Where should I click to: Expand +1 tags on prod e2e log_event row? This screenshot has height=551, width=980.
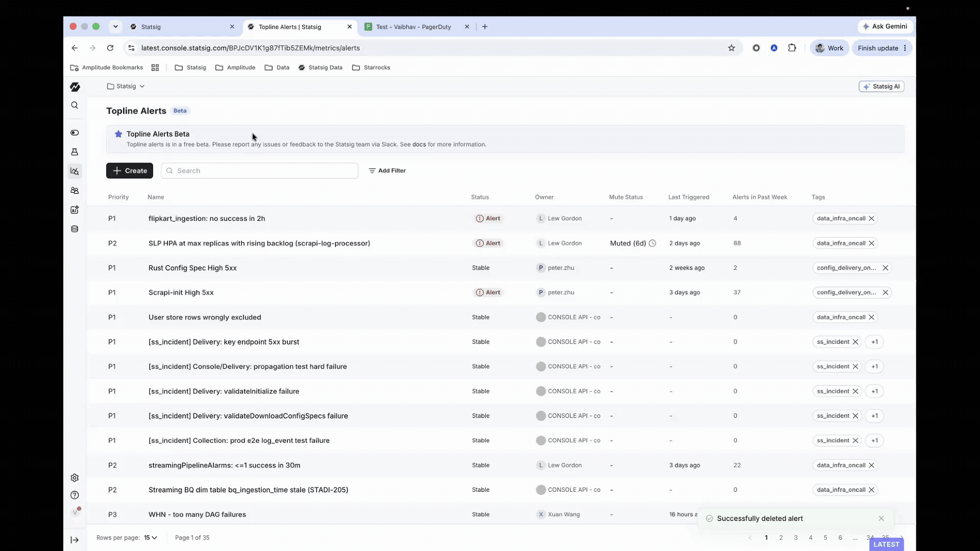click(875, 440)
